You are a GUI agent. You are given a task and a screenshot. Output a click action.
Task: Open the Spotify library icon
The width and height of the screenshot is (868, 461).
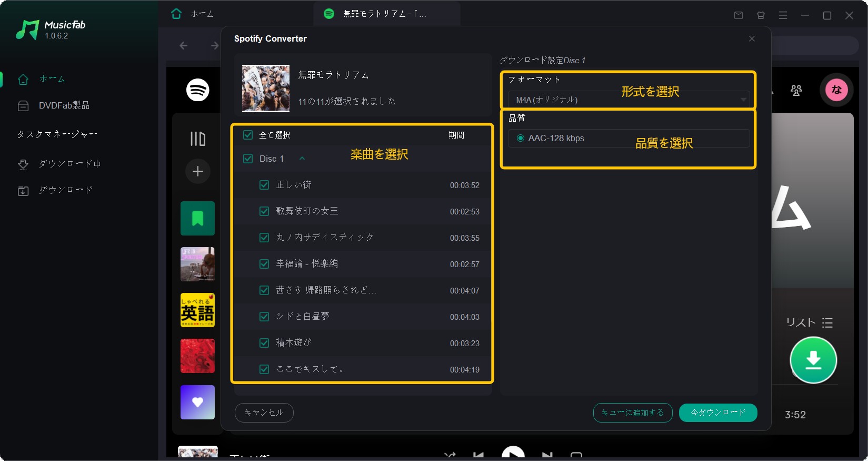198,139
